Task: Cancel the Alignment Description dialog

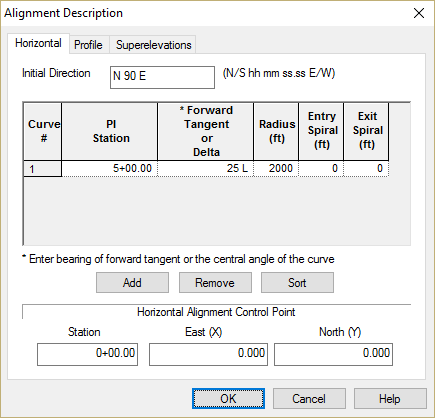Action: pyautogui.click(x=309, y=399)
